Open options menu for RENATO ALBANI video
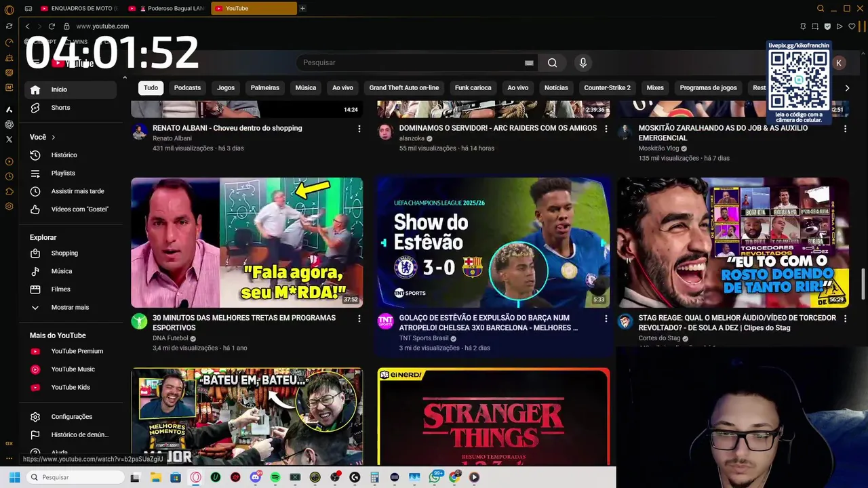Viewport: 868px width, 488px height. 359,129
